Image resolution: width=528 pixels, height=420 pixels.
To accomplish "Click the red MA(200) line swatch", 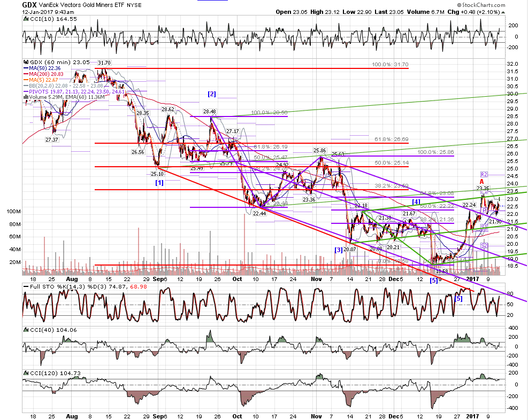I will click(26, 74).
